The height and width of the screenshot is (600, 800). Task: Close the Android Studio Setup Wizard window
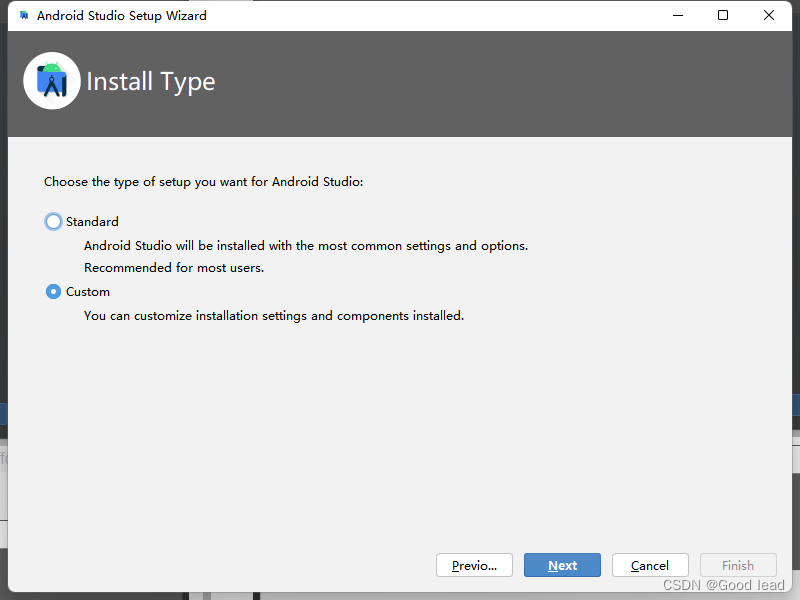(769, 15)
